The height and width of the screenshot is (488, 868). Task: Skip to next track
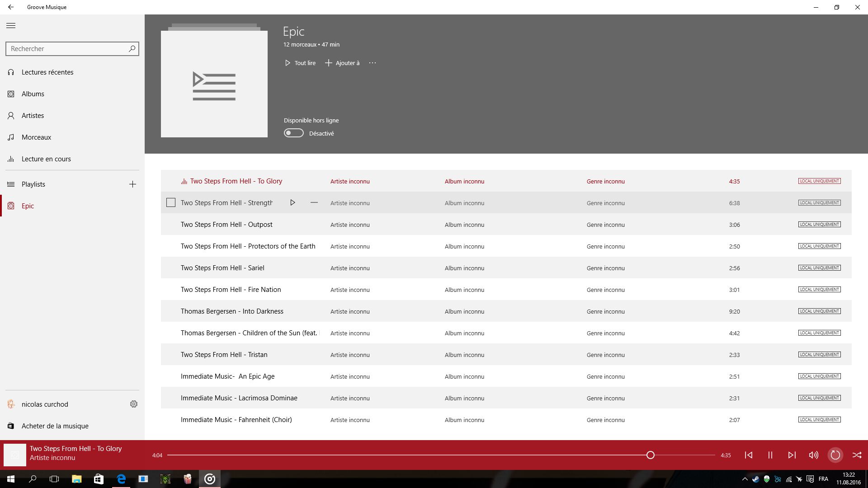click(x=792, y=455)
